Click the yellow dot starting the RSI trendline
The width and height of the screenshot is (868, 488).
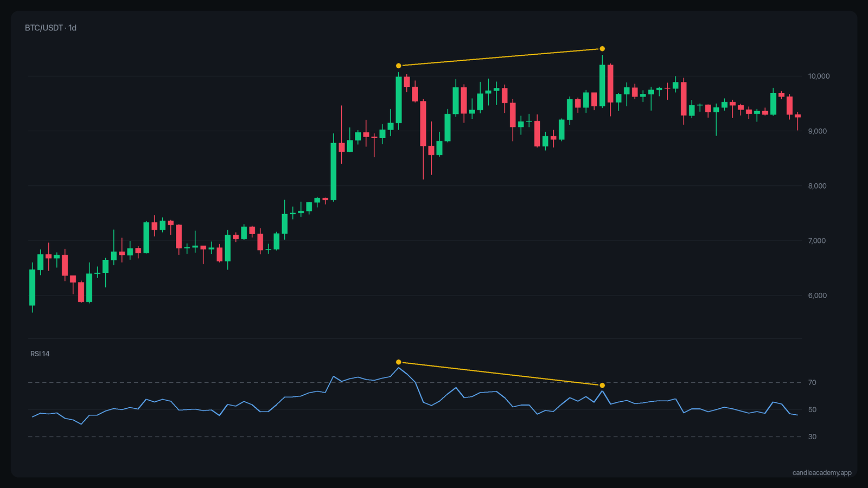399,362
